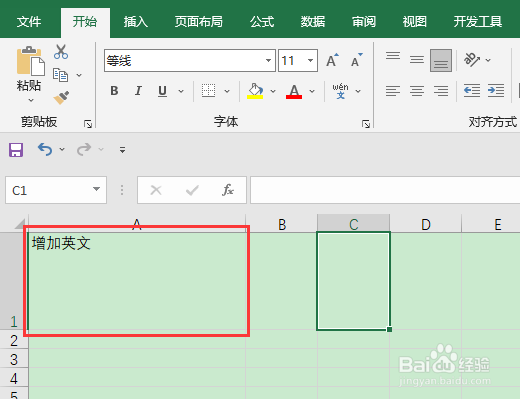Decrease font size with small A icon

click(x=356, y=60)
